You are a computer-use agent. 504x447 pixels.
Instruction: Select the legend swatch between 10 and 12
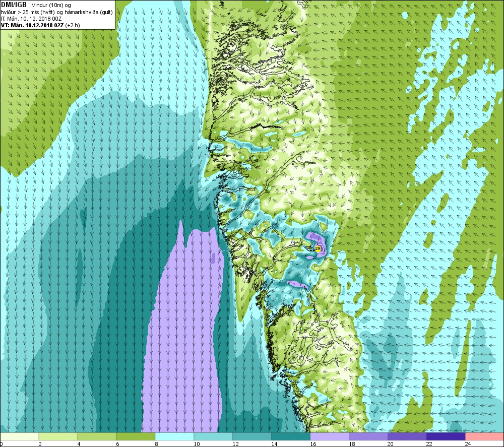213,436
